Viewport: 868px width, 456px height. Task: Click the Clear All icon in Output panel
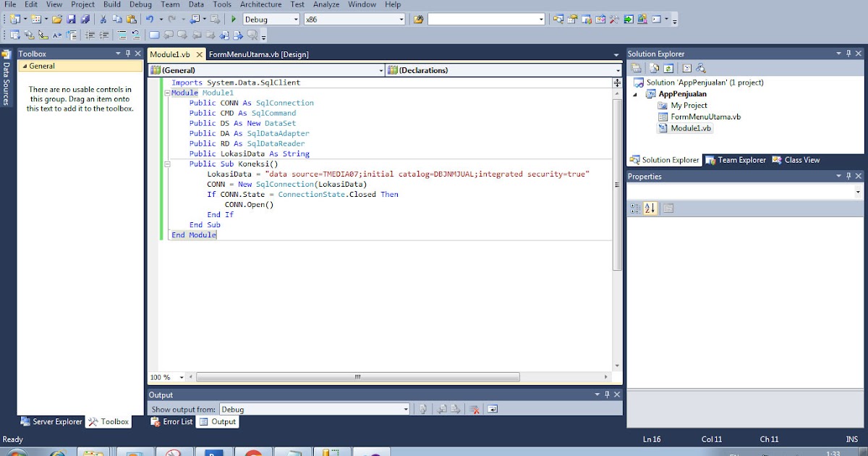pos(475,409)
